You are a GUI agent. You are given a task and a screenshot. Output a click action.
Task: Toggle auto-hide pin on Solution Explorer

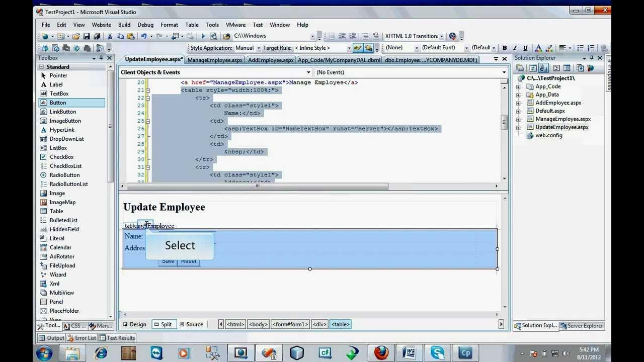(592, 58)
